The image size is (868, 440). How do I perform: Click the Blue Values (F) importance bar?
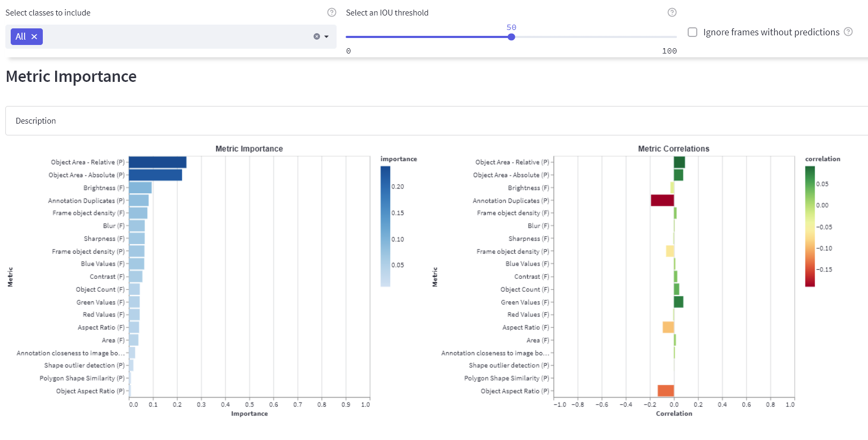pyautogui.click(x=136, y=264)
